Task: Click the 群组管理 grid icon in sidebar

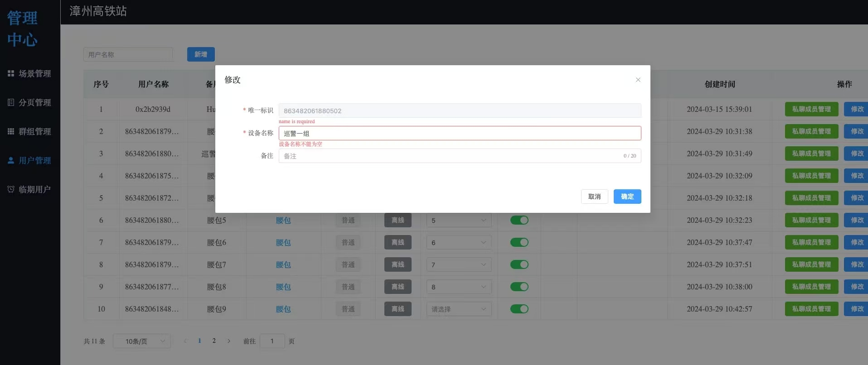Action: (x=11, y=131)
